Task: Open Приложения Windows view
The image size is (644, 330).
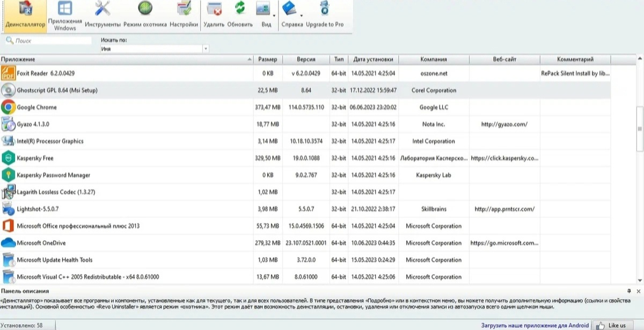Action: [65, 16]
